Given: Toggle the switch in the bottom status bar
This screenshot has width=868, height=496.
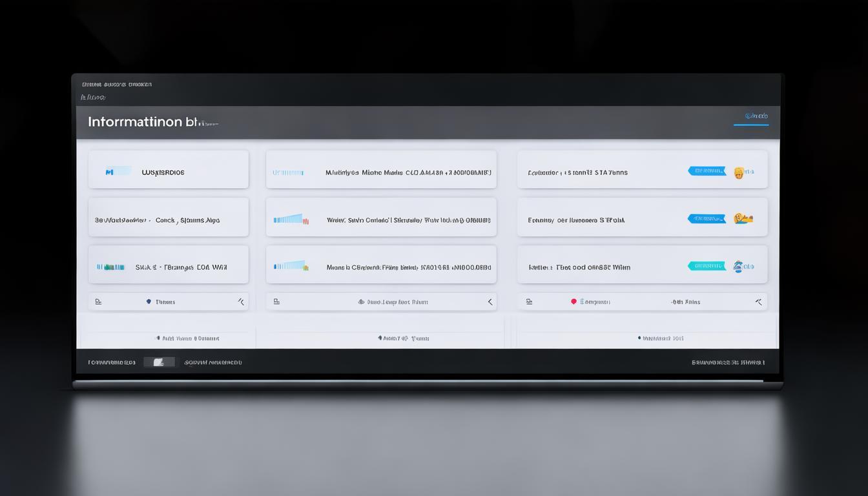Looking at the screenshot, I should tap(159, 362).
